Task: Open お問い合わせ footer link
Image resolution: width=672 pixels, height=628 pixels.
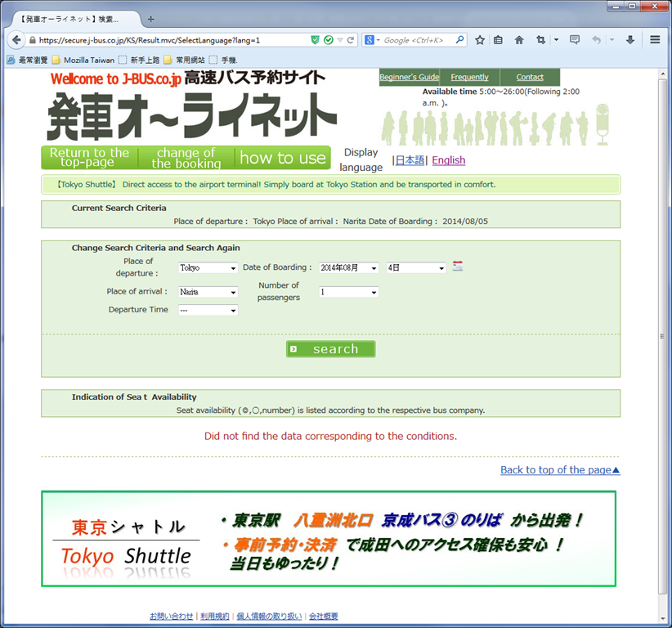Action: pyautogui.click(x=171, y=616)
